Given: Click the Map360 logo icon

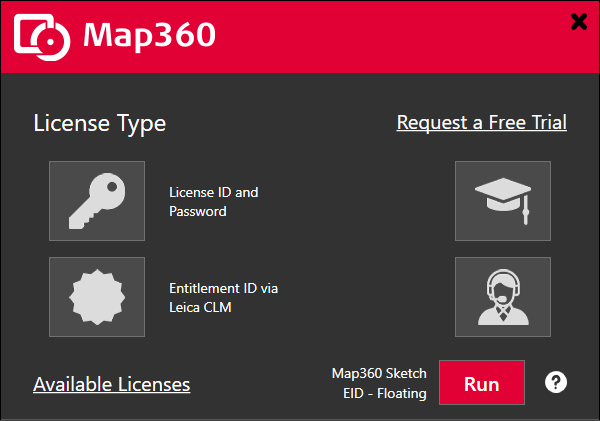Looking at the screenshot, I should (x=42, y=37).
